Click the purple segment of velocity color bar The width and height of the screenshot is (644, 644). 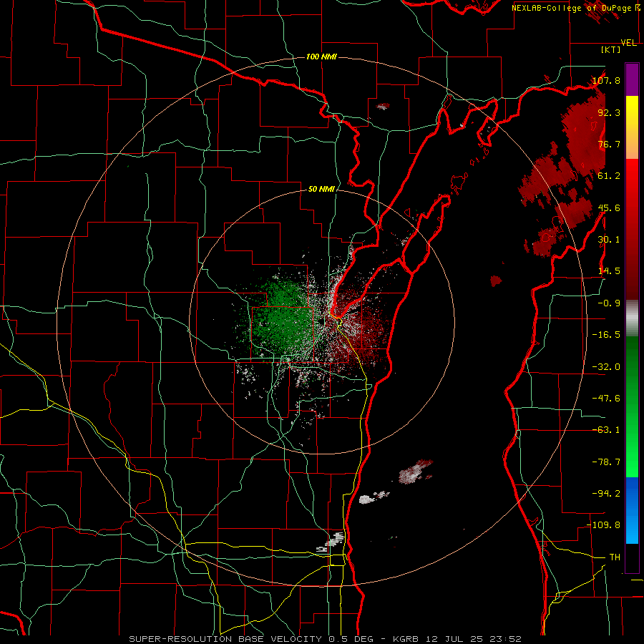click(632, 79)
